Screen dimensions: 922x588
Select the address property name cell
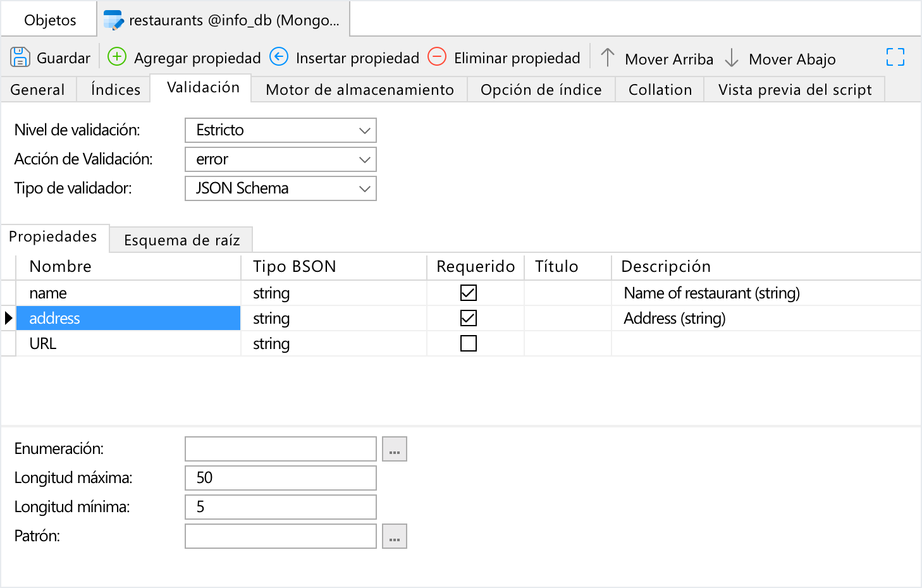128,318
